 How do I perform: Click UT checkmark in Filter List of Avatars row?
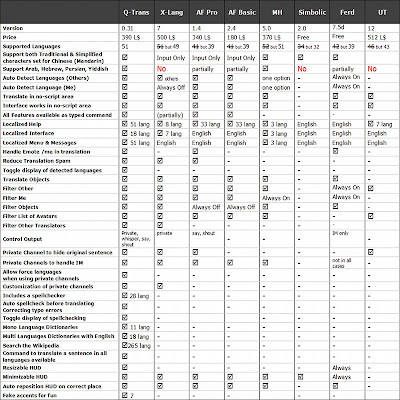click(x=370, y=216)
